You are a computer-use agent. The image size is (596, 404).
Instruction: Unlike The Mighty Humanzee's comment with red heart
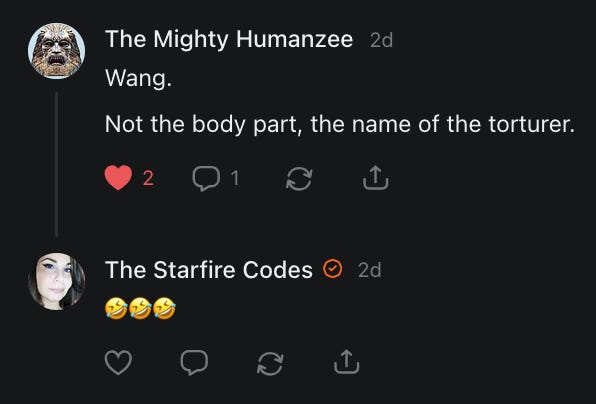click(118, 177)
